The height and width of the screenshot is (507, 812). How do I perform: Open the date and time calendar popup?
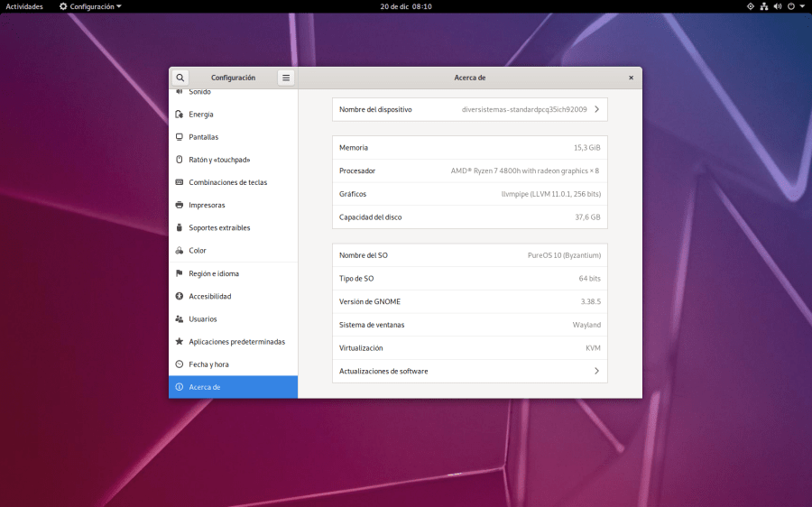(406, 6)
